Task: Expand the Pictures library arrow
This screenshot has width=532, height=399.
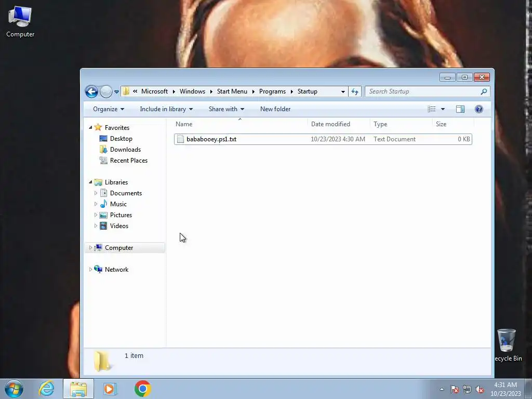Action: [96, 215]
